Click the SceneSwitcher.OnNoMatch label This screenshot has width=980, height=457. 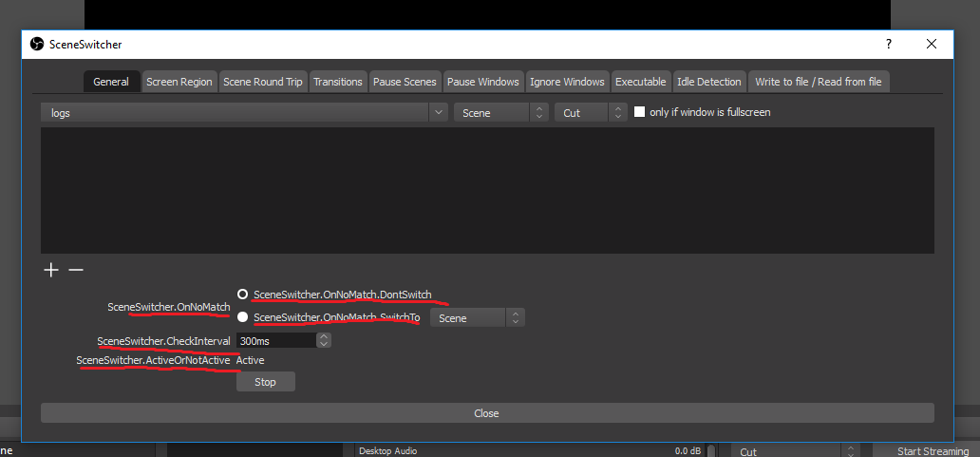[169, 307]
